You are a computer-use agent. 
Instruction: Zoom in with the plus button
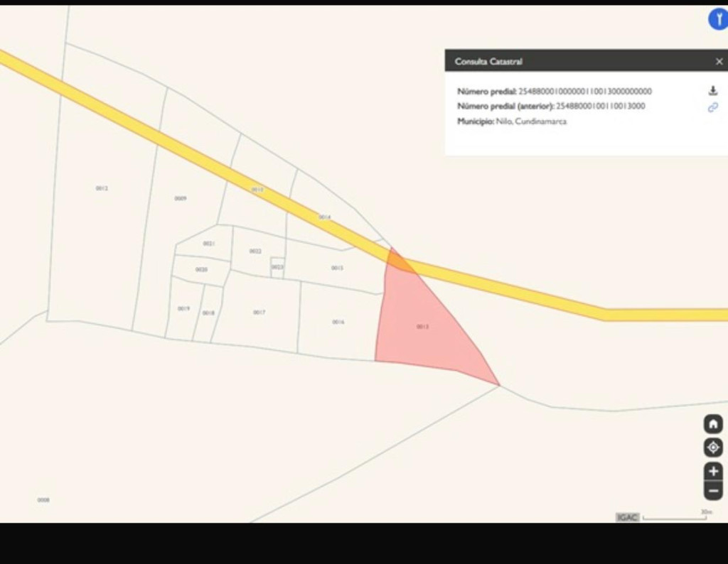[713, 471]
